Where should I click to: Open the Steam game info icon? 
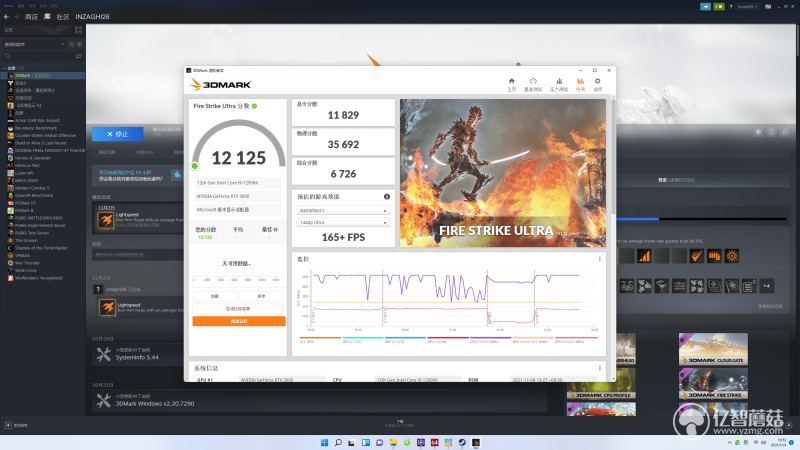coord(771,132)
